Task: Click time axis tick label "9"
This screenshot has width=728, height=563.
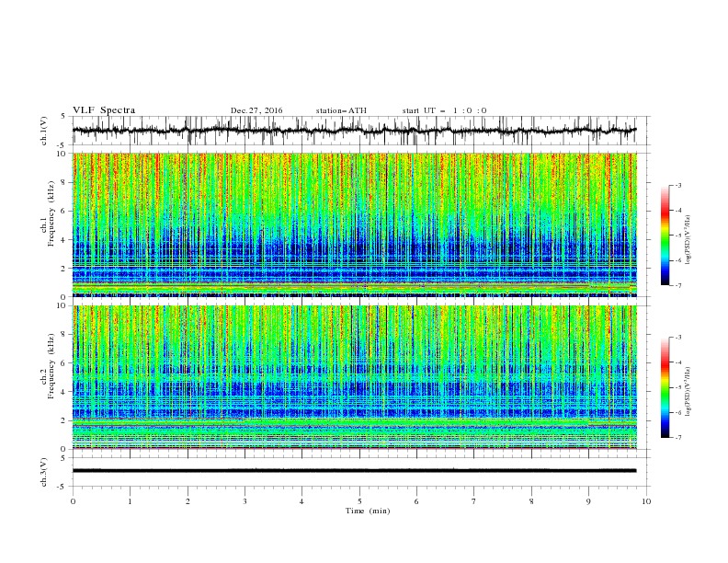Action: point(588,501)
